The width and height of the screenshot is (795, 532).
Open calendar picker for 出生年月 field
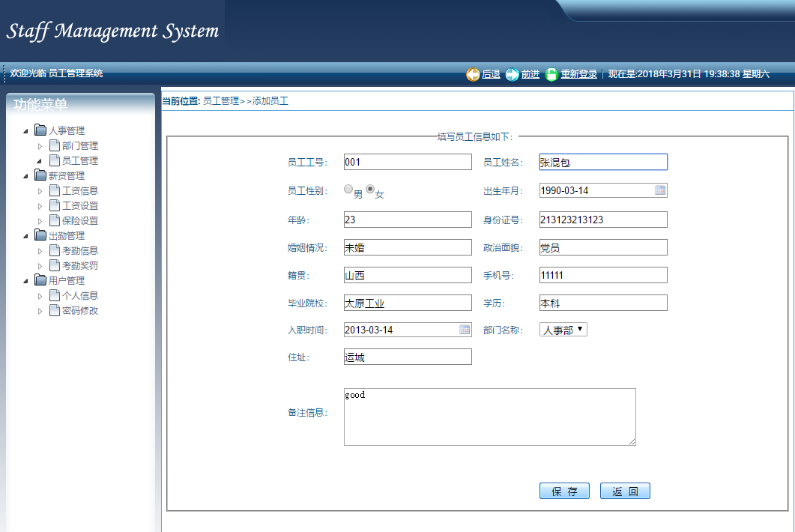[660, 190]
